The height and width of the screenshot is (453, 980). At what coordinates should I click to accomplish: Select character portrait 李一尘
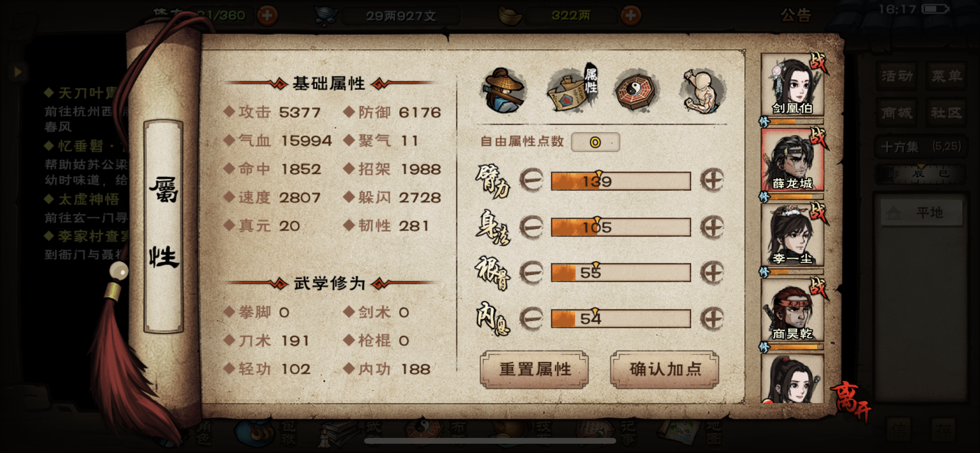click(792, 235)
